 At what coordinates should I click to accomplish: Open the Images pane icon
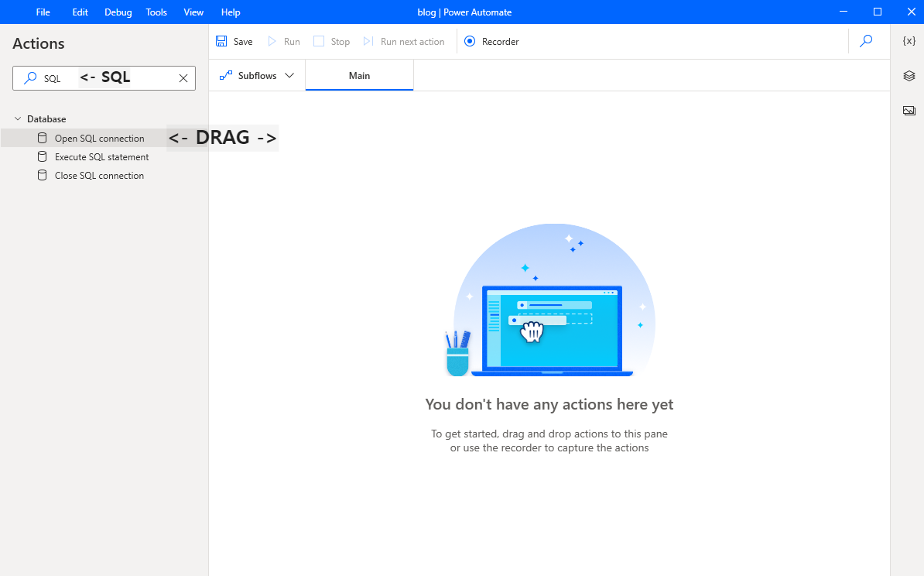[909, 110]
